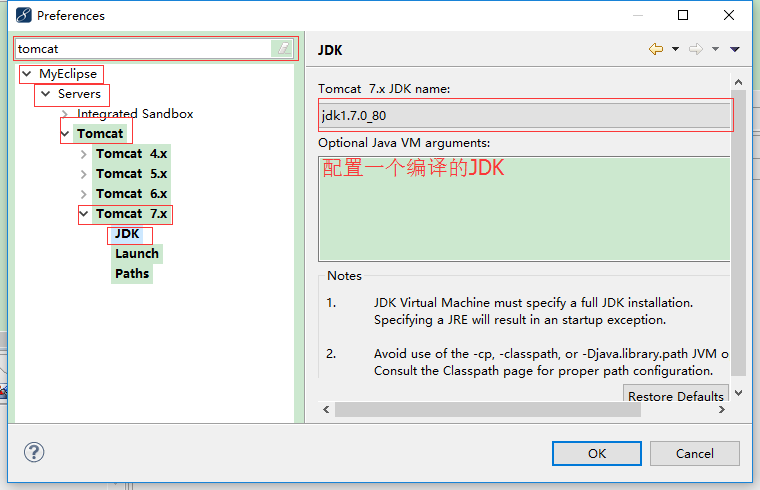Open the Launch preferences page
760x490 pixels.
pyautogui.click(x=137, y=253)
